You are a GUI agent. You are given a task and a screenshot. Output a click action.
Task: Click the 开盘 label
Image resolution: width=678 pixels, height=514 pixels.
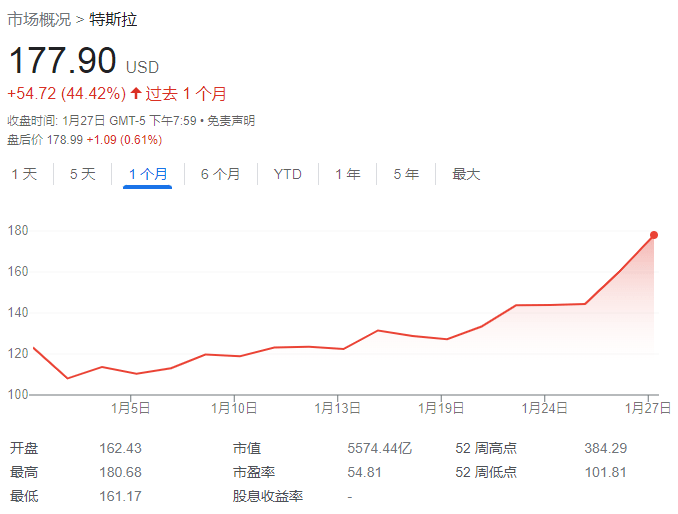(24, 448)
